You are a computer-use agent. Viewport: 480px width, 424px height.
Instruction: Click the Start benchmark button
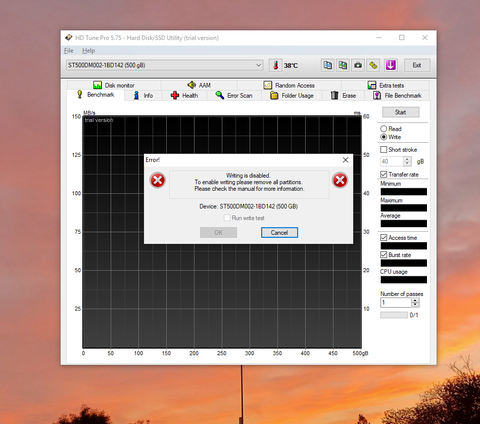(x=401, y=112)
